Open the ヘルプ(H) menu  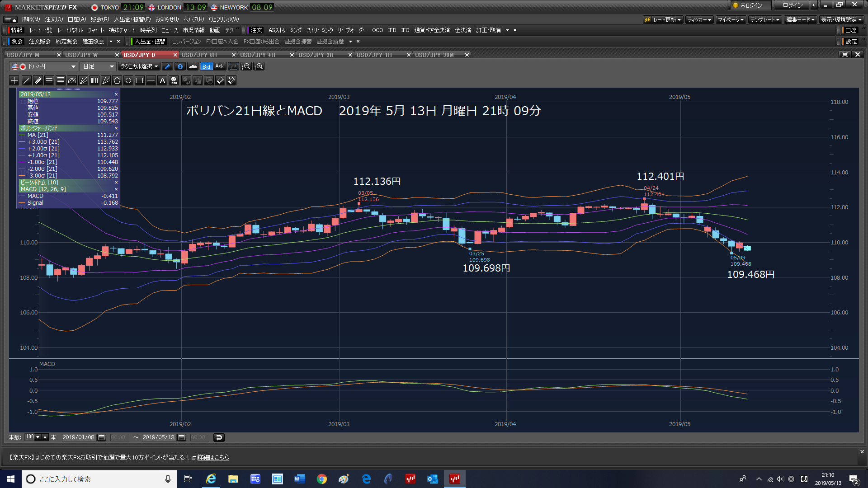(194, 19)
